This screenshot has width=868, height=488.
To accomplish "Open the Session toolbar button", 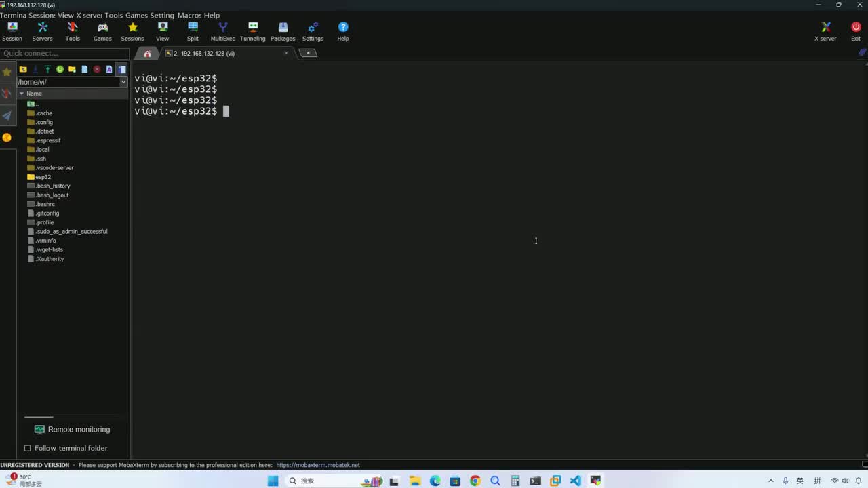I will tap(12, 31).
